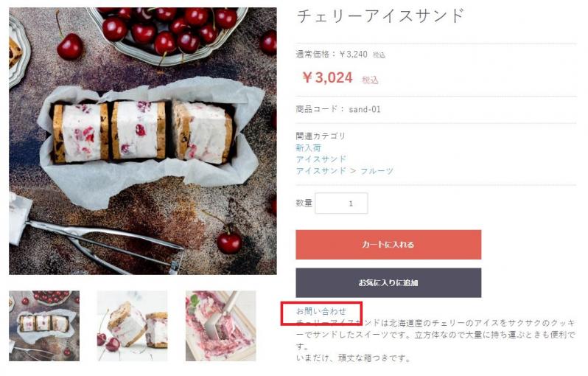Click the description paragraph mentioning 北海道産
Screen dimensions: 588x376
click(435, 329)
